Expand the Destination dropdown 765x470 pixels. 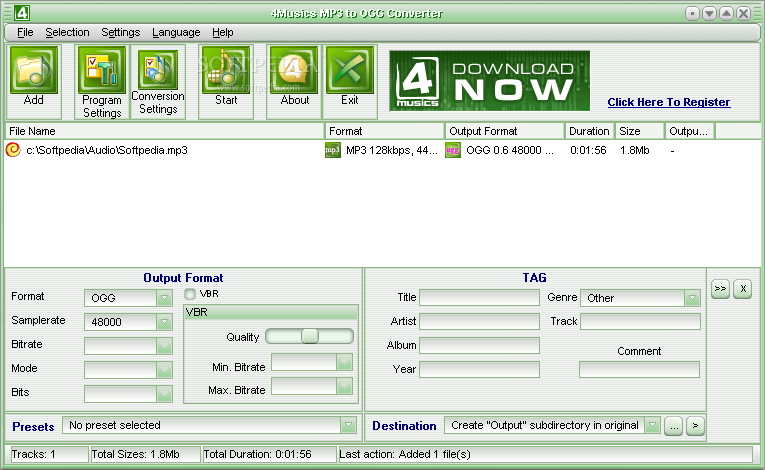point(652,425)
